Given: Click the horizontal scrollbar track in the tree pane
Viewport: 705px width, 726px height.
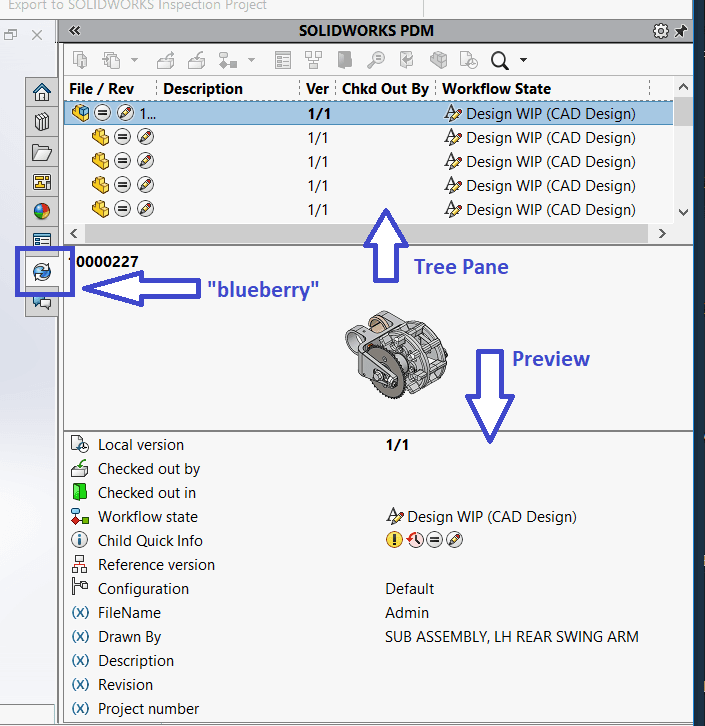Looking at the screenshot, I should point(366,233).
